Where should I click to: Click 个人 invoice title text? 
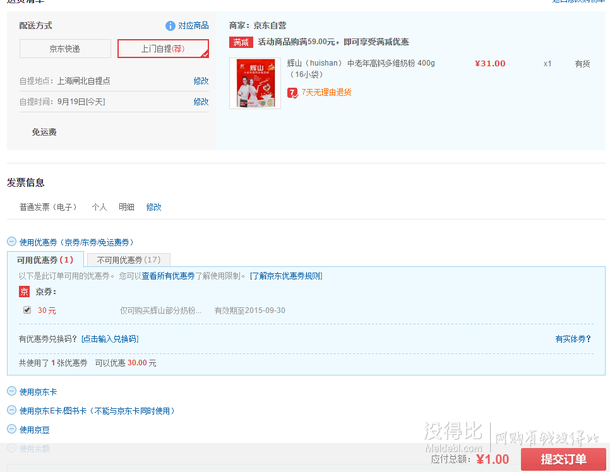pyautogui.click(x=99, y=207)
